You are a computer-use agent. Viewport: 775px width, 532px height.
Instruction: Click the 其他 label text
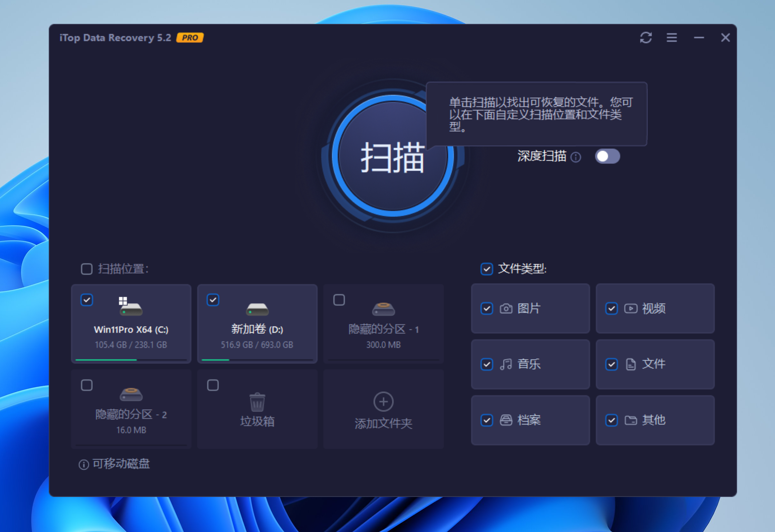pos(654,420)
